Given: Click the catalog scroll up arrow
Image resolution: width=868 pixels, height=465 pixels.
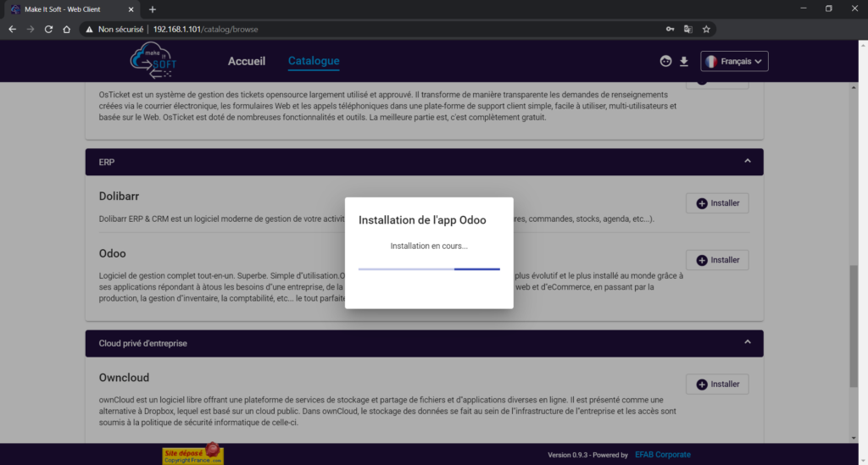Looking at the screenshot, I should (853, 87).
